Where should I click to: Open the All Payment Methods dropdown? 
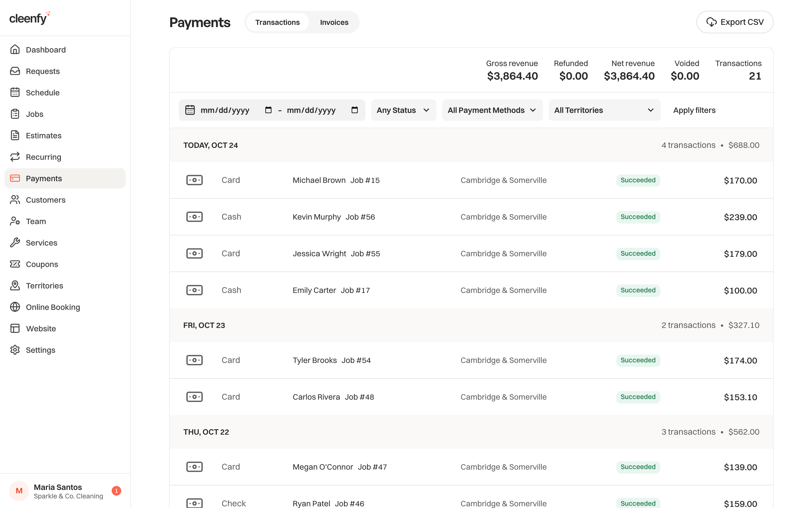tap(492, 110)
